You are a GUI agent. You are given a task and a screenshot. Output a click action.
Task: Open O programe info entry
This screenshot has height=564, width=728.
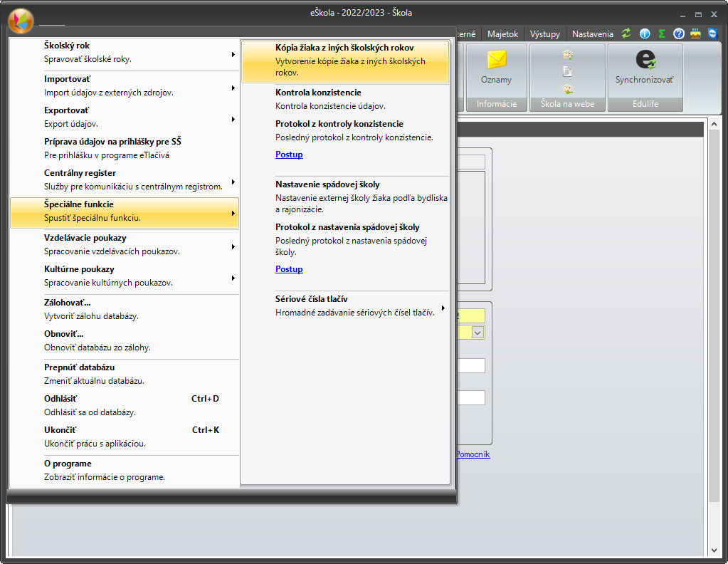coord(125,470)
